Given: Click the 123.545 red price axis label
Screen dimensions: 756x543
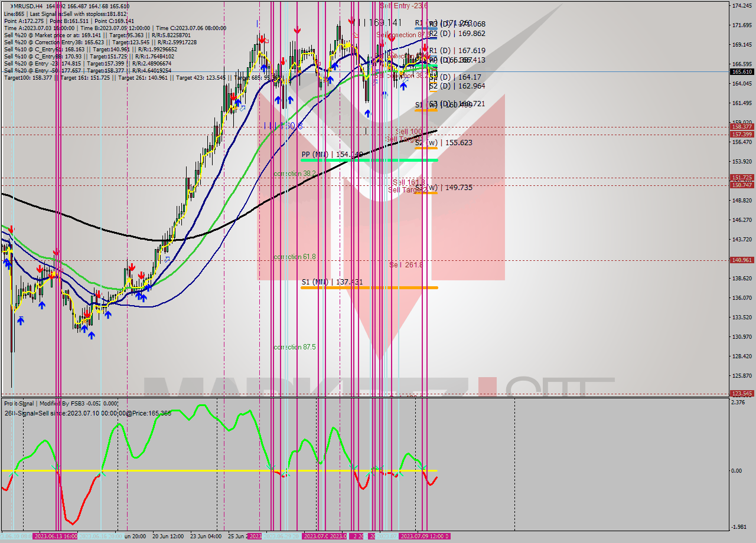Looking at the screenshot, I should [x=742, y=393].
